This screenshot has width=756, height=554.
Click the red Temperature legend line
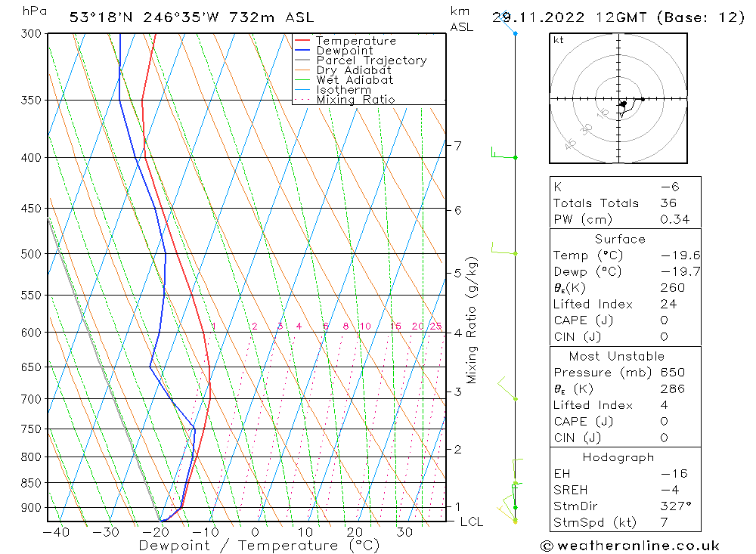[302, 41]
